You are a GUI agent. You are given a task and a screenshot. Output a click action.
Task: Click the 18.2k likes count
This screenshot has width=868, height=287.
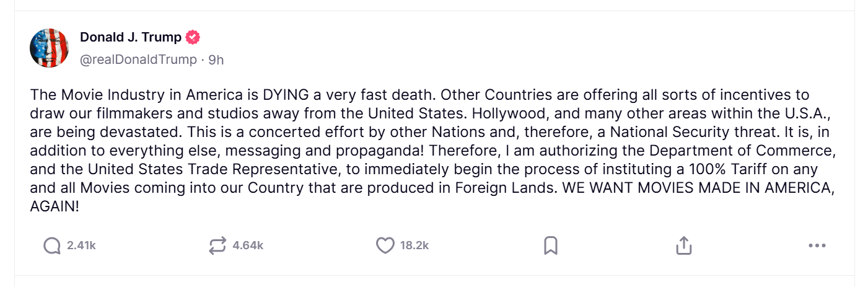pyautogui.click(x=414, y=246)
